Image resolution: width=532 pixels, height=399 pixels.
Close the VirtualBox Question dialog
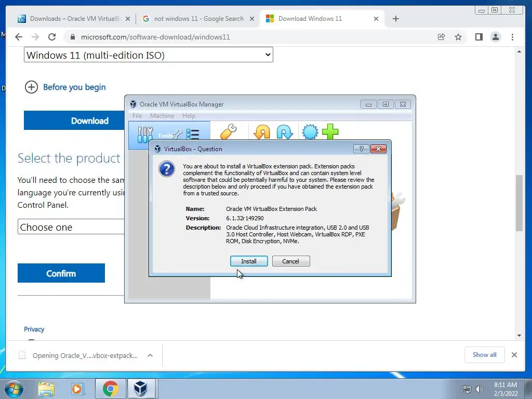pos(378,149)
